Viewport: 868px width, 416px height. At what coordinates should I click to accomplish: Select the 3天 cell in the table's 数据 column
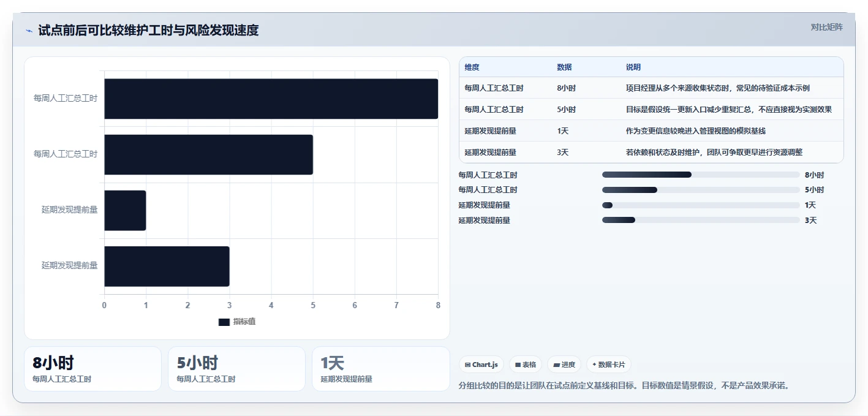point(562,153)
